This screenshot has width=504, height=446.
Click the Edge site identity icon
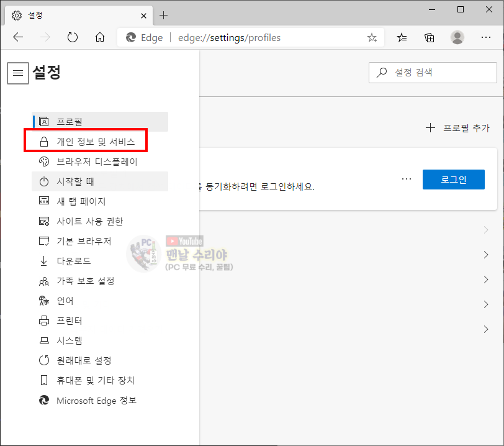131,38
